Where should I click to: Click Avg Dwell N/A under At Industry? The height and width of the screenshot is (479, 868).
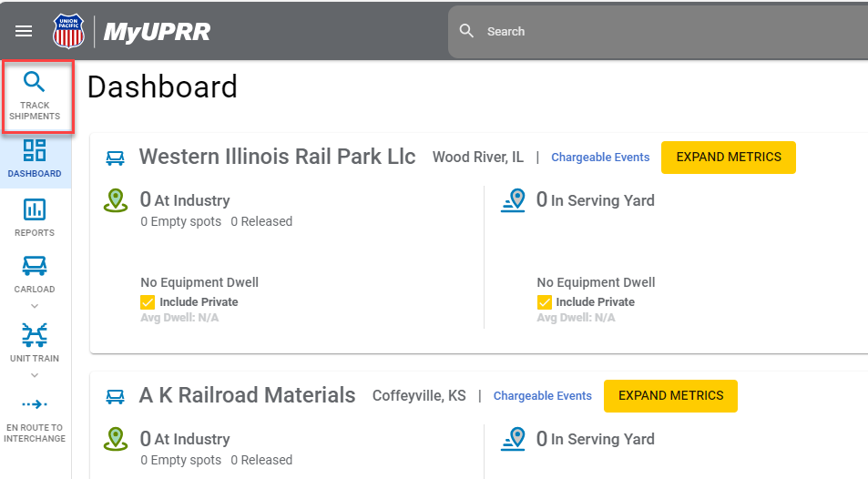pos(179,318)
